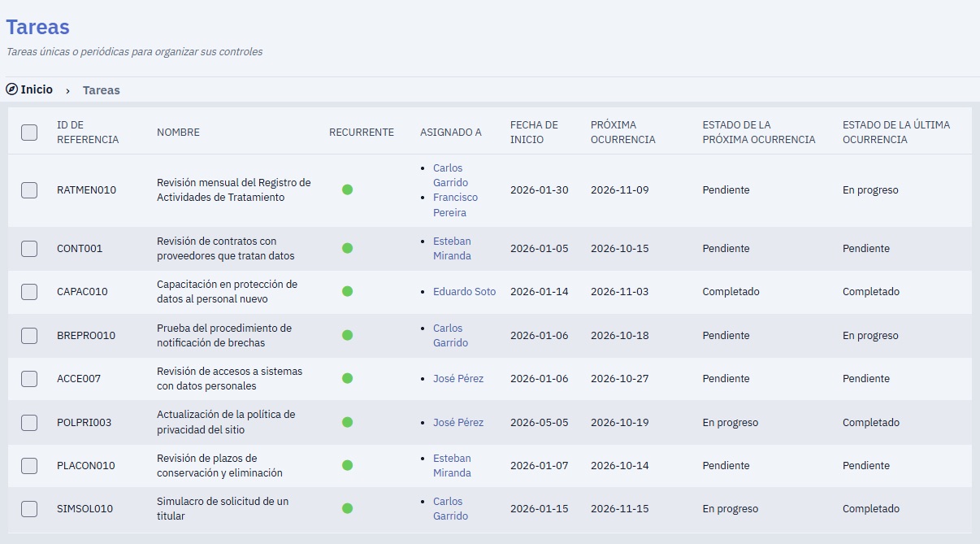The image size is (980, 544).
Task: Click reference ID RATMEN010
Action: [86, 189]
